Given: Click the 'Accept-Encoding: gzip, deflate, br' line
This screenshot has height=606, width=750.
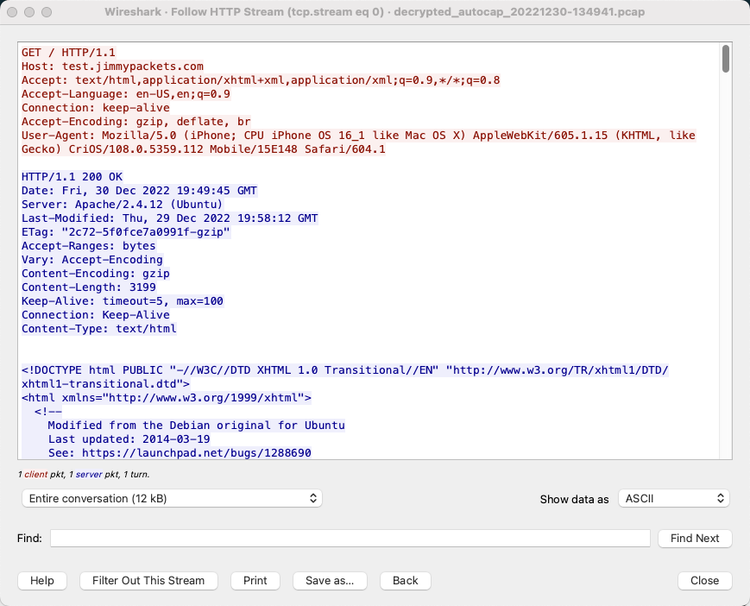Looking at the screenshot, I should click(136, 121).
